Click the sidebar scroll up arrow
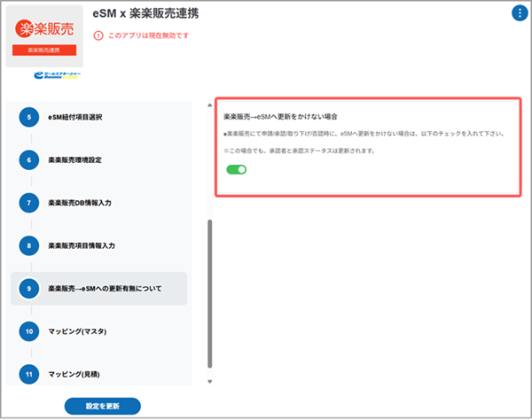 [209, 103]
